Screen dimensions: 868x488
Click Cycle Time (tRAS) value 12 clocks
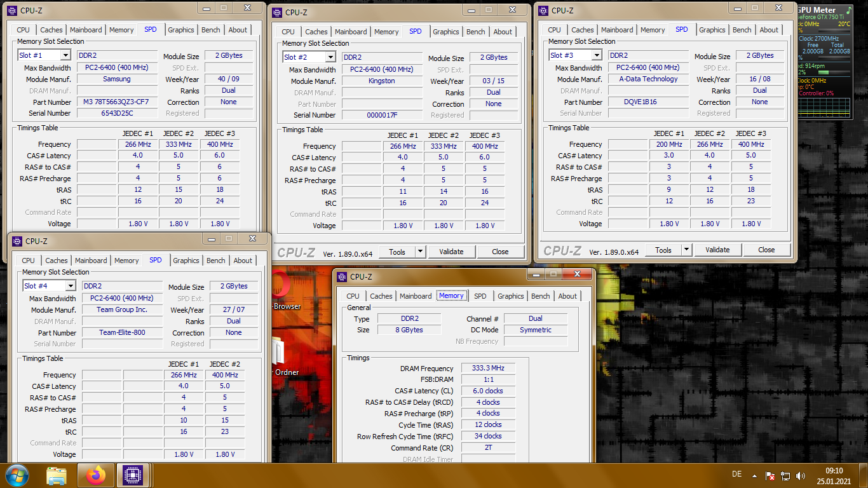488,424
